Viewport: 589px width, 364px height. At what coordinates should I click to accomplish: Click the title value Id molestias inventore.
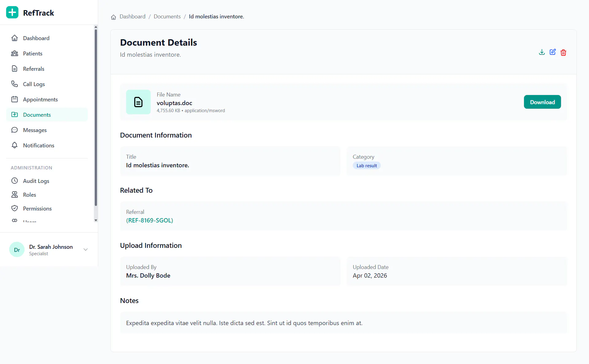(157, 165)
